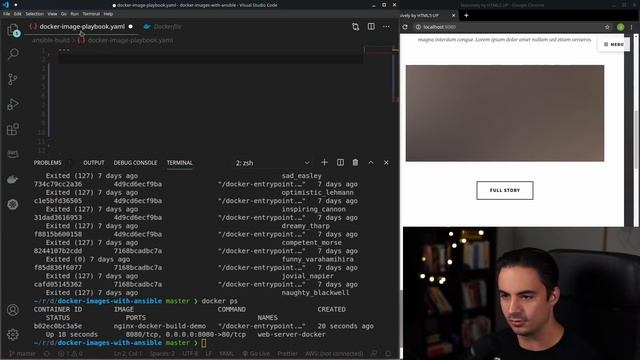This screenshot has width=640, height=360.
Task: Click the feedback icon in status bar
Action: coord(374,353)
